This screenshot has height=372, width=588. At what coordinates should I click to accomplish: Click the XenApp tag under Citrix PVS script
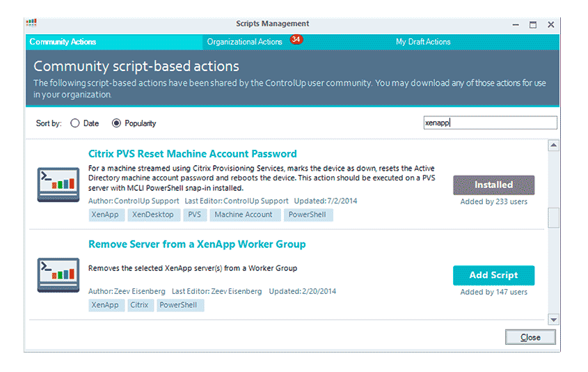pos(106,215)
